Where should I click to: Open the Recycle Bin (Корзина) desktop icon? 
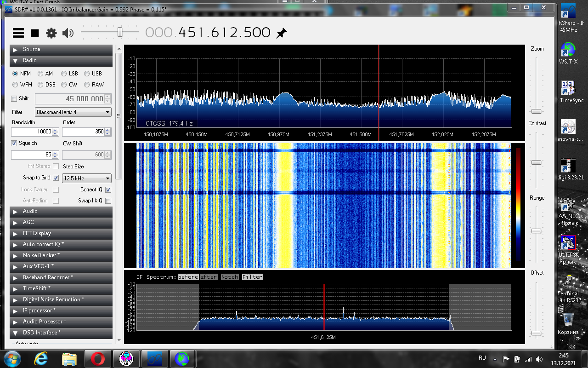(568, 320)
